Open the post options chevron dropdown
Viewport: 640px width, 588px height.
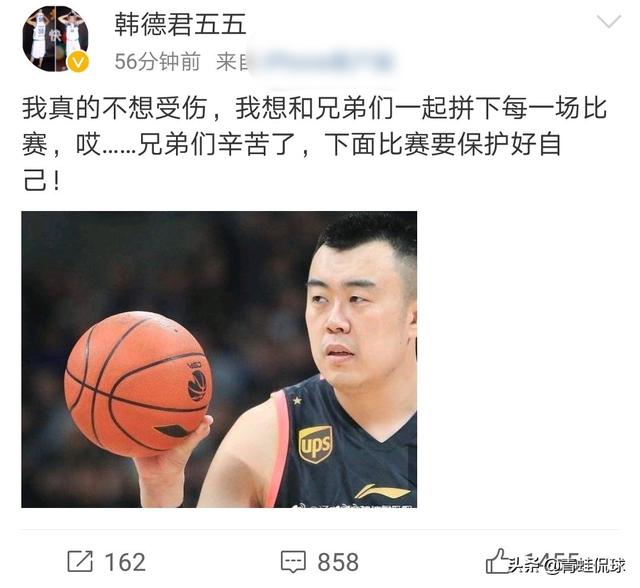point(608,21)
